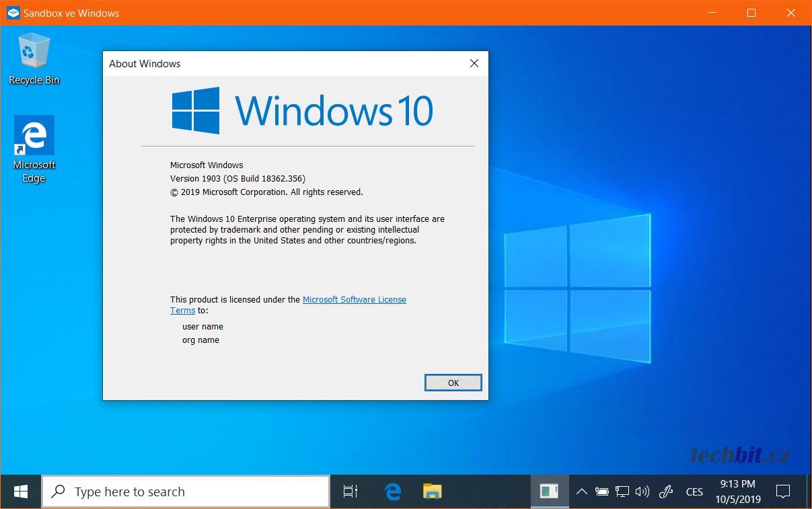Screen dimensions: 812x509
Task: Open the Action Center notifications icon
Action: point(783,492)
